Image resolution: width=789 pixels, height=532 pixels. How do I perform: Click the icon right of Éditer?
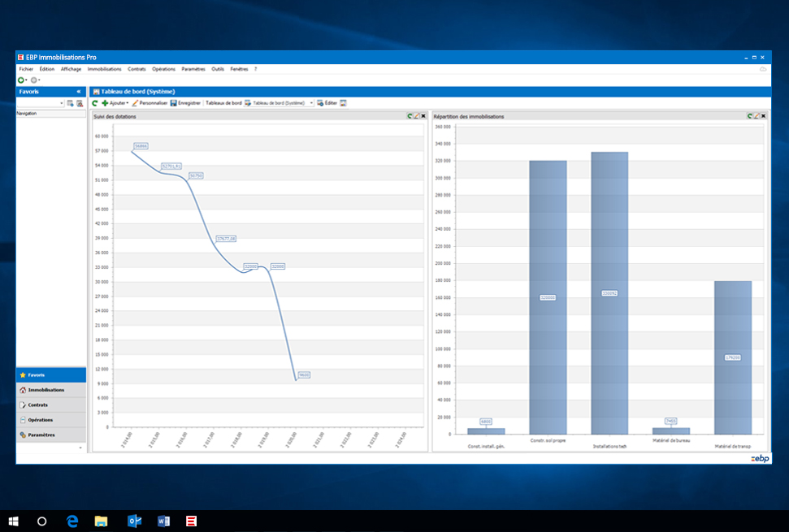(x=344, y=103)
